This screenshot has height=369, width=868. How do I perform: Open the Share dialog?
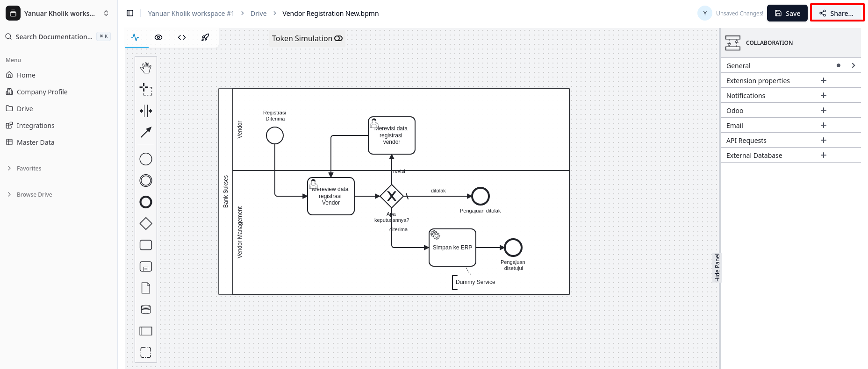tap(837, 13)
